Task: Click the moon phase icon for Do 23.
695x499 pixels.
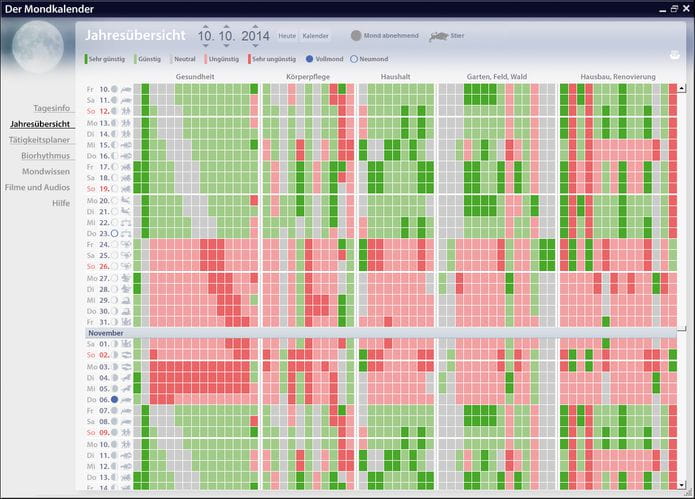Action: click(114, 233)
